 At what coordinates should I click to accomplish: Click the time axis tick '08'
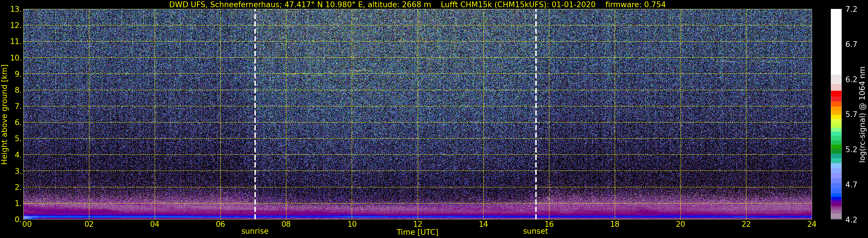point(286,224)
